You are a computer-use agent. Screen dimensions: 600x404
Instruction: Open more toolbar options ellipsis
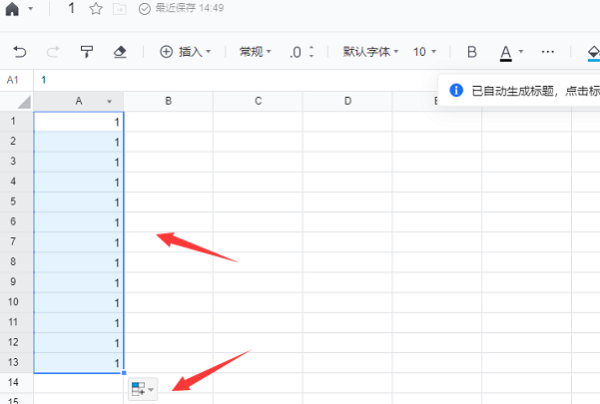click(548, 52)
